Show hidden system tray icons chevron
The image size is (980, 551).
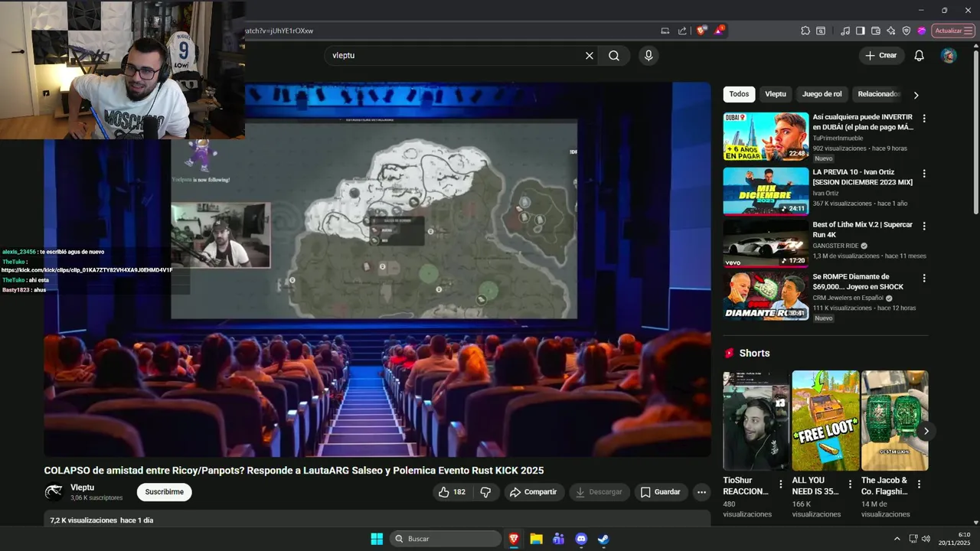[x=897, y=539]
